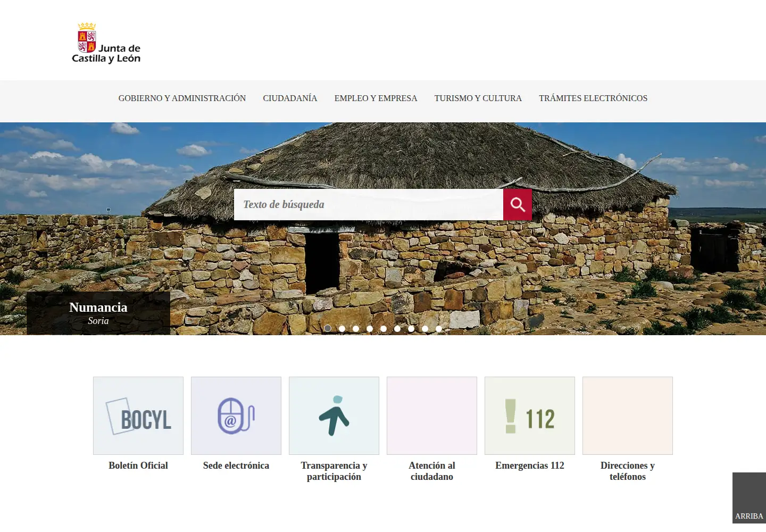The image size is (766, 532).
Task: Click the Junta de Castilla y León logo
Action: (x=106, y=43)
